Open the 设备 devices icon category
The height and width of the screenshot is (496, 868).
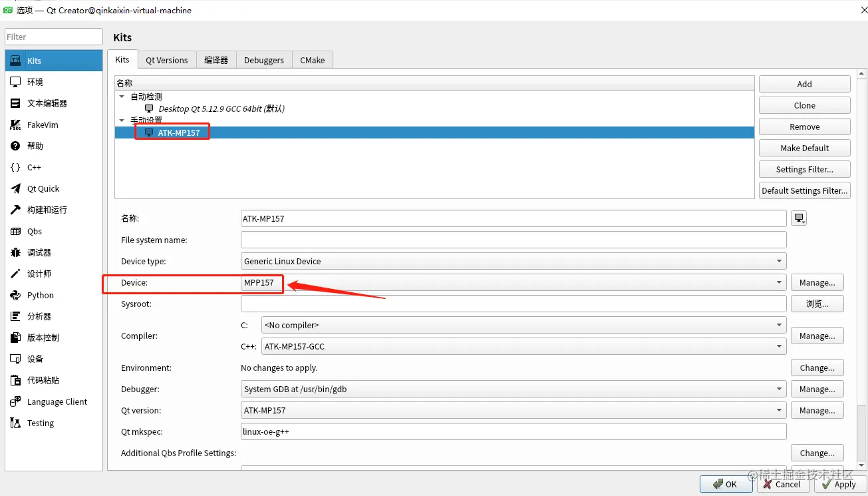(15, 359)
